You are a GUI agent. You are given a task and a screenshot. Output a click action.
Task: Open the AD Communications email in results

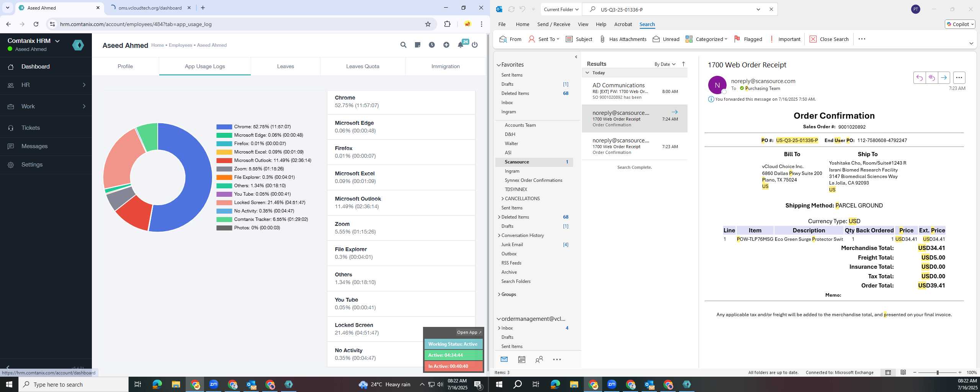[x=634, y=91]
